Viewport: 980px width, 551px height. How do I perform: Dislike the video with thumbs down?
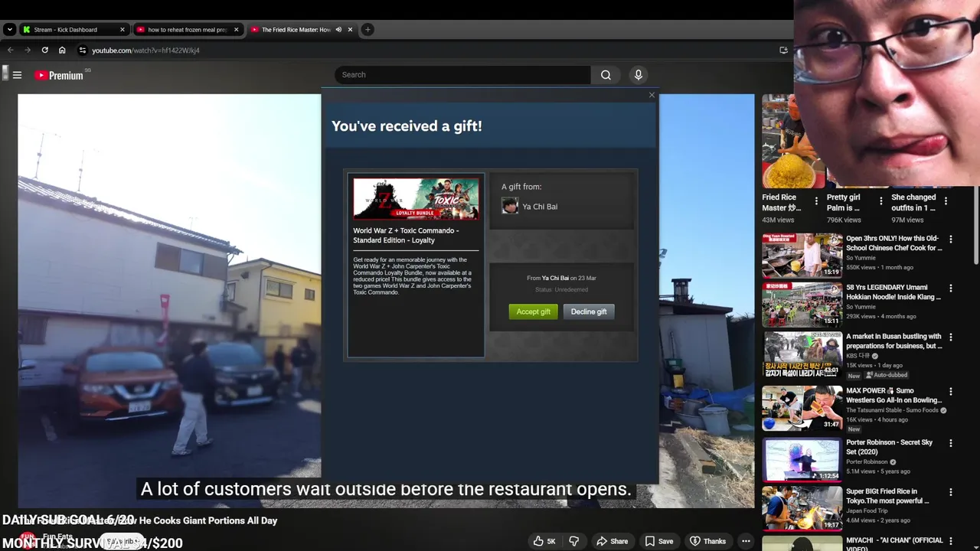[574, 541]
